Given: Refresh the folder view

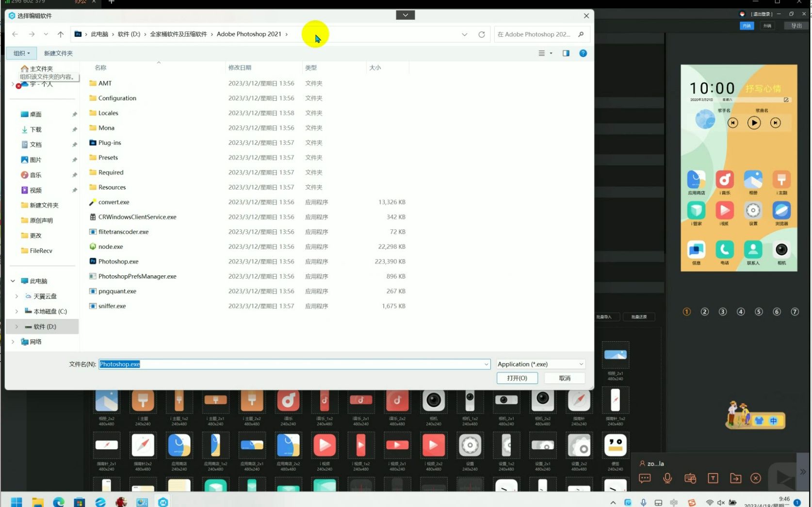Looking at the screenshot, I should click(x=482, y=34).
